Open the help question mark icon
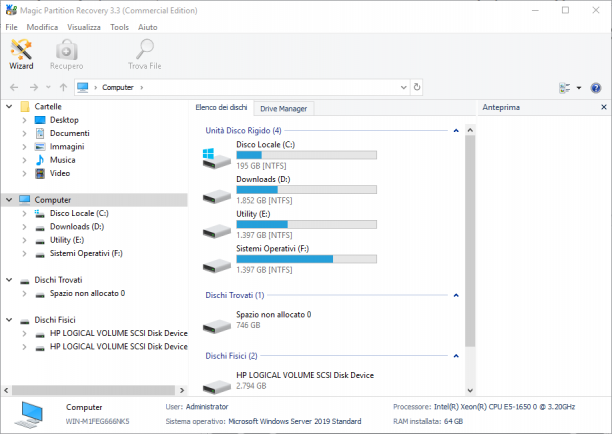 (596, 88)
